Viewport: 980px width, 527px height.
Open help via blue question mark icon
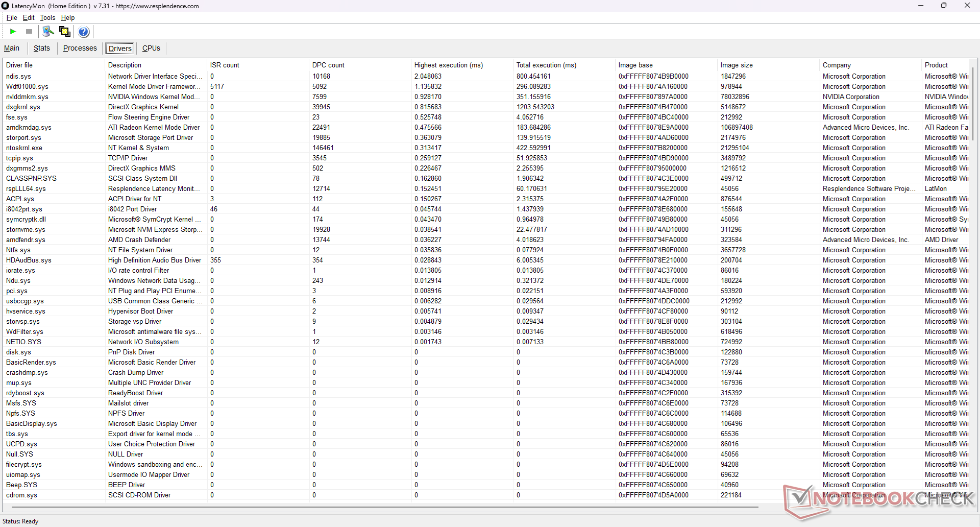[x=84, y=32]
